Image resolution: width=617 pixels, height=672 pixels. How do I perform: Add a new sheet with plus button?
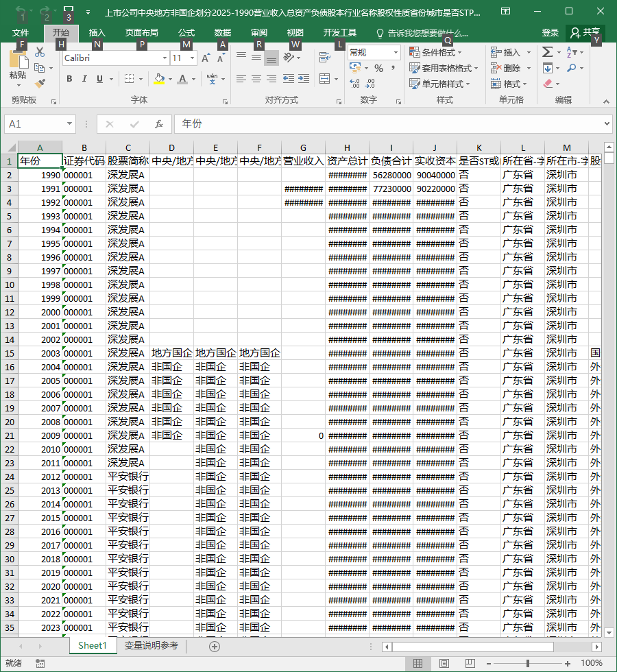[x=215, y=646]
